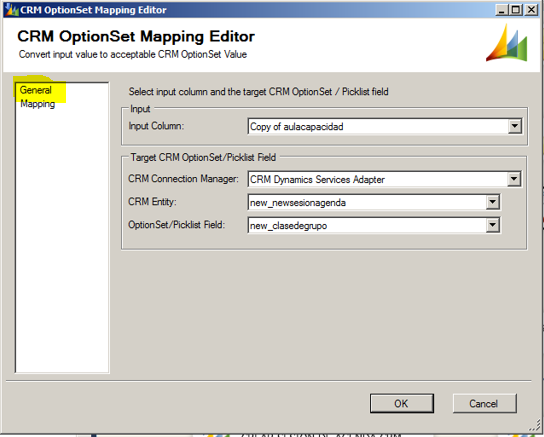Viewport: 544px width, 437px height.
Task: Expand the Input Column dropdown arrow
Action: coord(515,127)
